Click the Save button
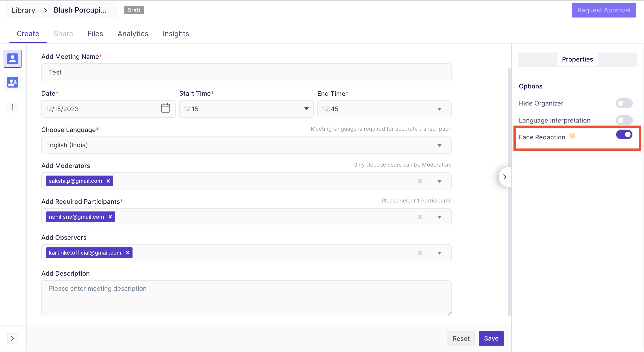 pyautogui.click(x=491, y=339)
